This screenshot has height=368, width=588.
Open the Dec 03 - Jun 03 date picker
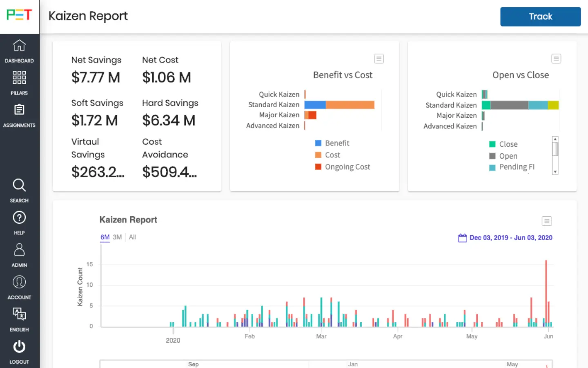[505, 238]
